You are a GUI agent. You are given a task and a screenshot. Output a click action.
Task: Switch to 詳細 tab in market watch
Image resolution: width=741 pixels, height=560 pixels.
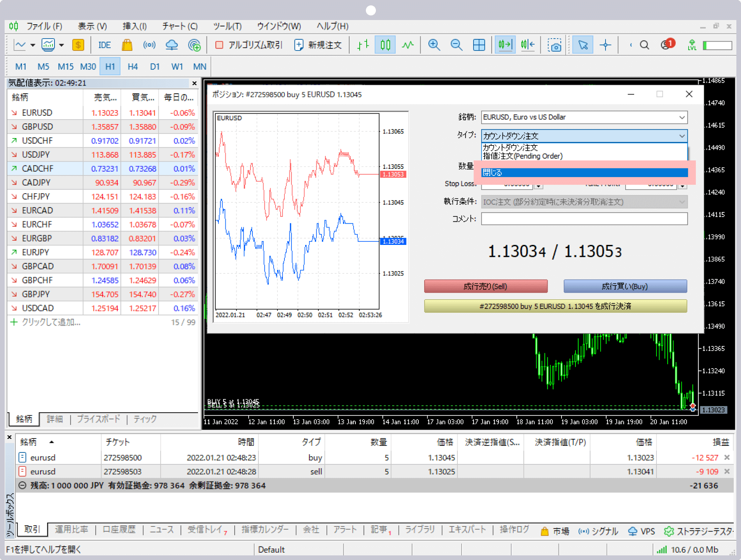[54, 419]
